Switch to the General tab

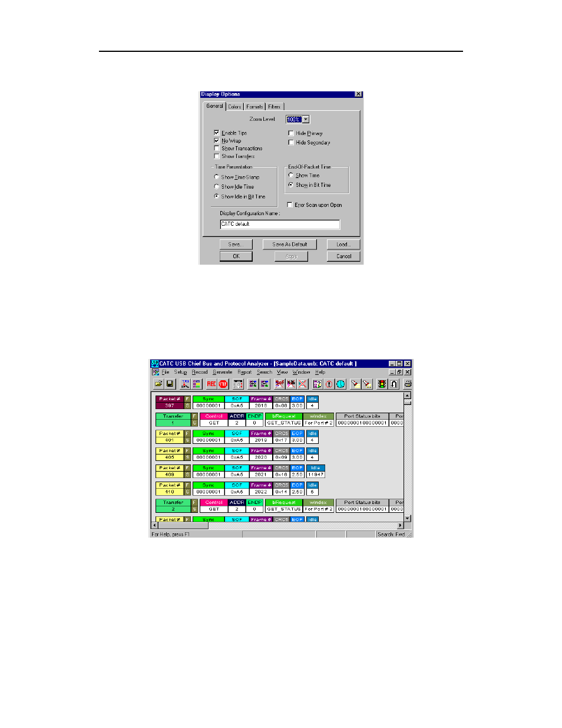coord(214,106)
